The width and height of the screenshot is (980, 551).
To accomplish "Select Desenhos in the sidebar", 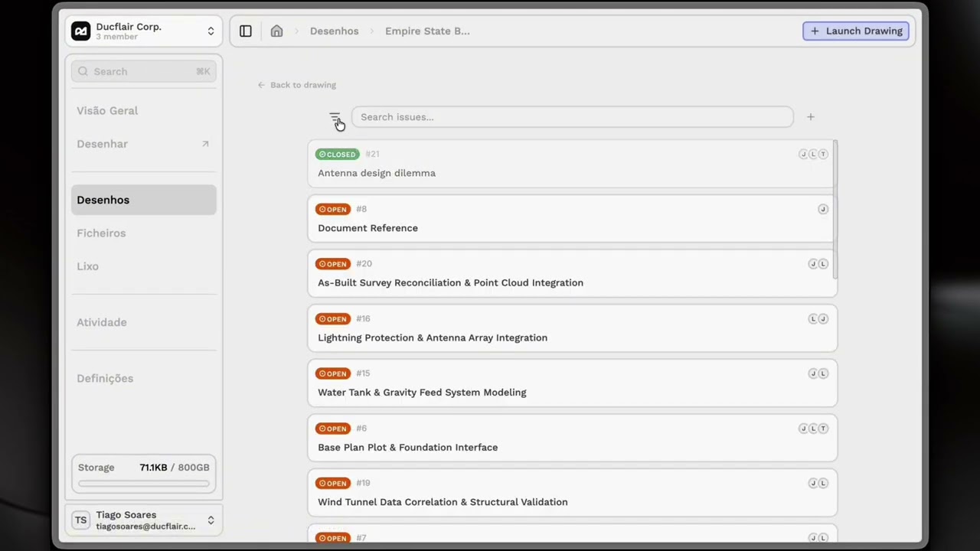I will coord(144,200).
